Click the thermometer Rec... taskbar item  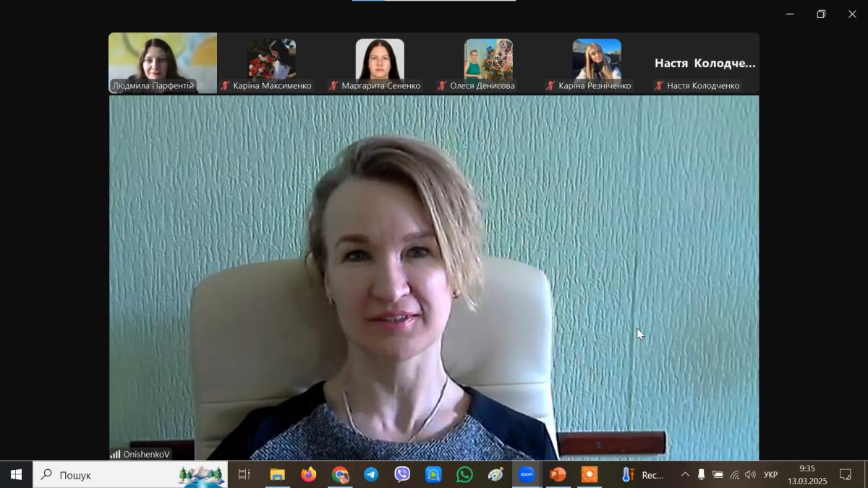point(642,475)
